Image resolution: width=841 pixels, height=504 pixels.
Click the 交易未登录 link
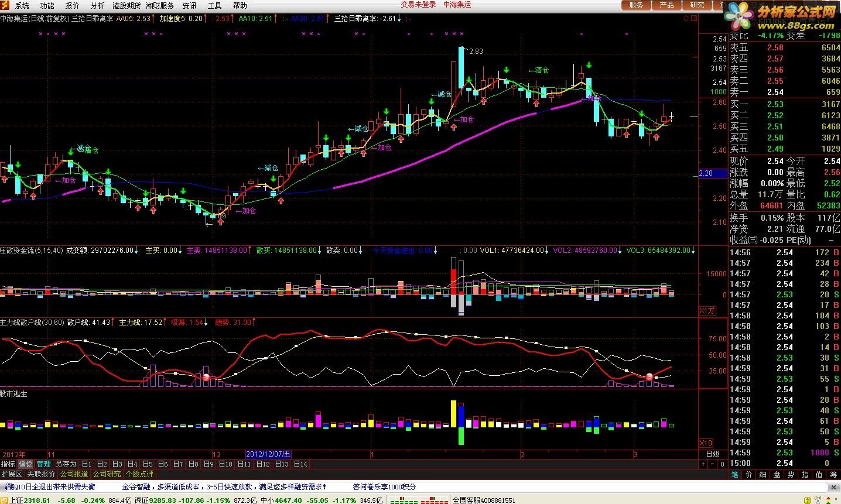pos(418,5)
